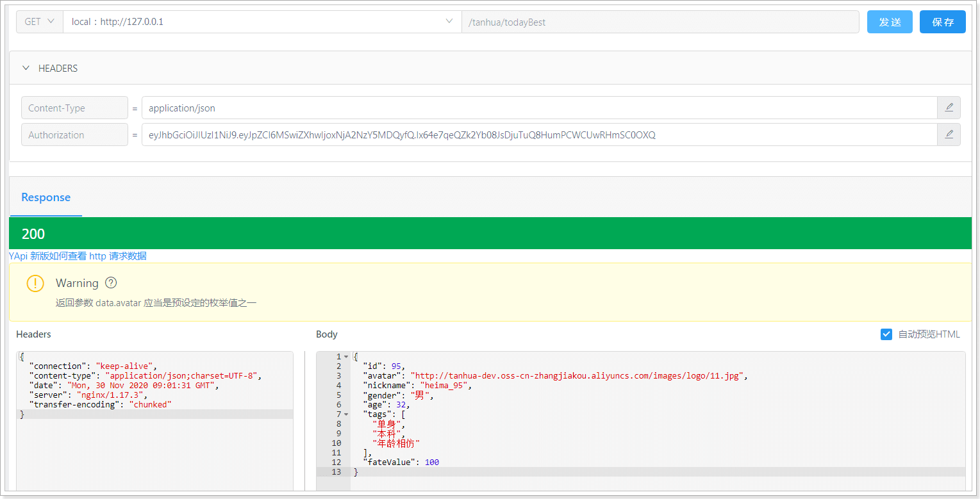The width and height of the screenshot is (980, 499).
Task: Toggle the 自动预览HTML checkbox
Action: coord(886,334)
